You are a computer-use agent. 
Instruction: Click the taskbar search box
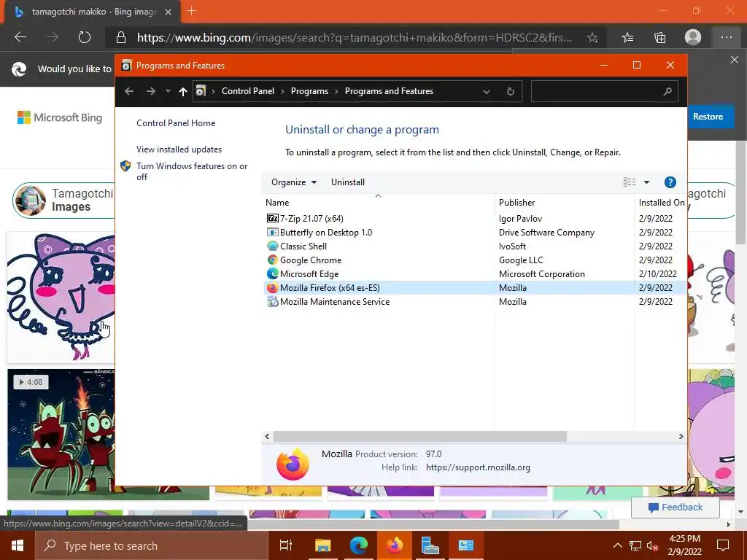tap(152, 545)
